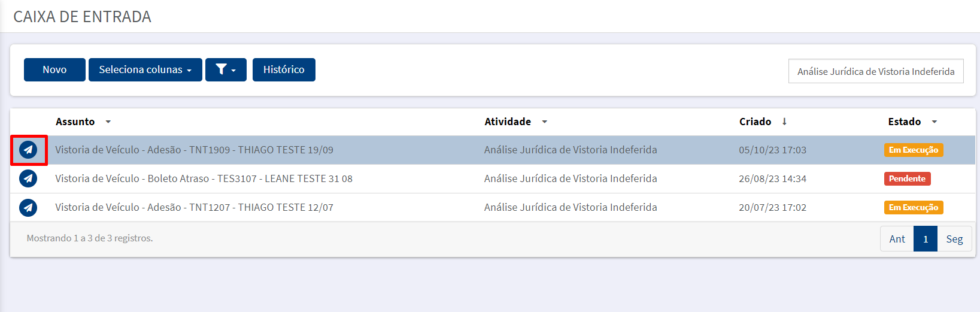This screenshot has width=980, height=312.
Task: Open the TNT1909 task via paper-plane icon
Action: point(28,150)
